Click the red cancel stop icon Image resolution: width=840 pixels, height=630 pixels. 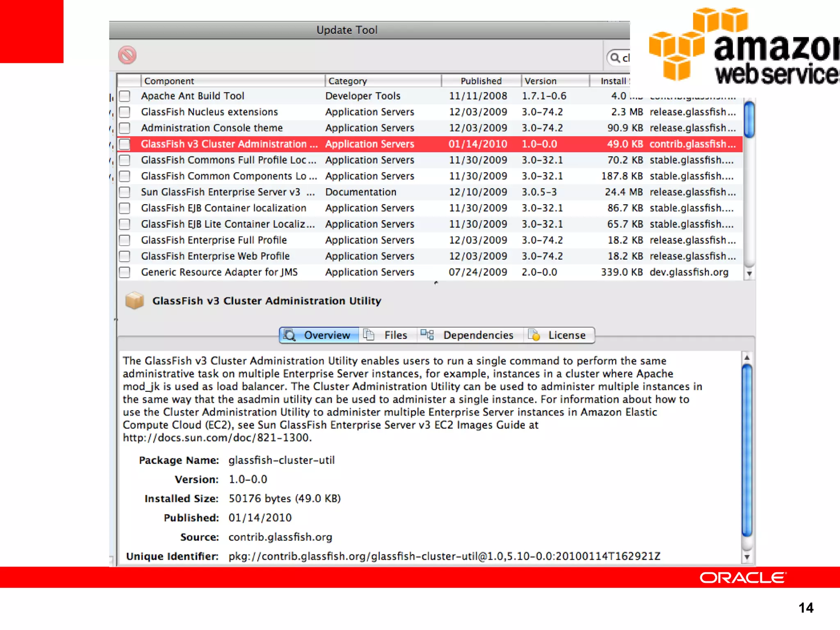tap(127, 55)
